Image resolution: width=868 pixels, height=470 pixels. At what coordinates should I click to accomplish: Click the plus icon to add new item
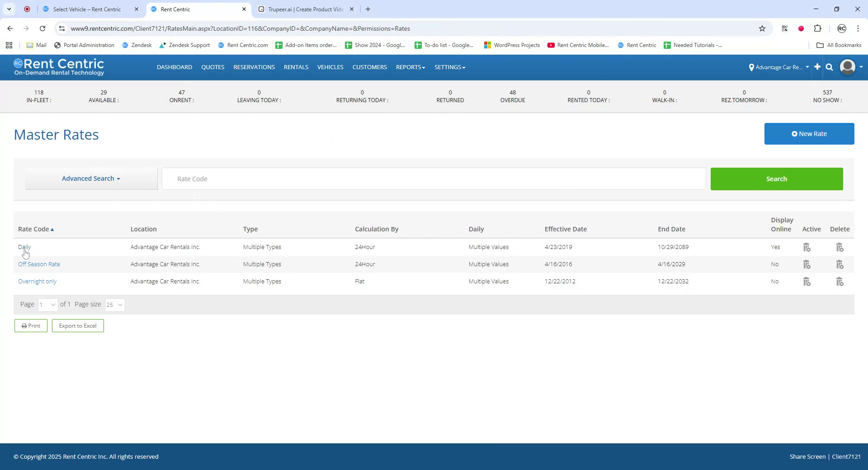pos(817,67)
